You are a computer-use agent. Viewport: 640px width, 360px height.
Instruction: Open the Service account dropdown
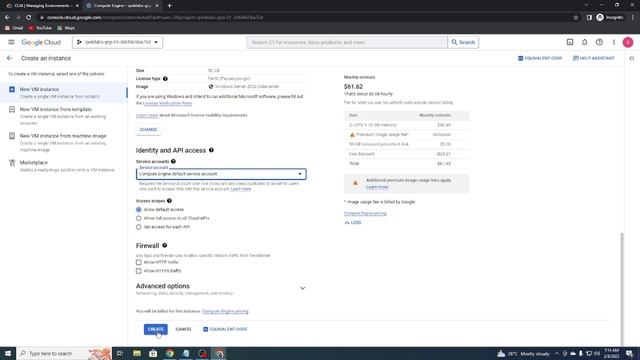point(221,174)
